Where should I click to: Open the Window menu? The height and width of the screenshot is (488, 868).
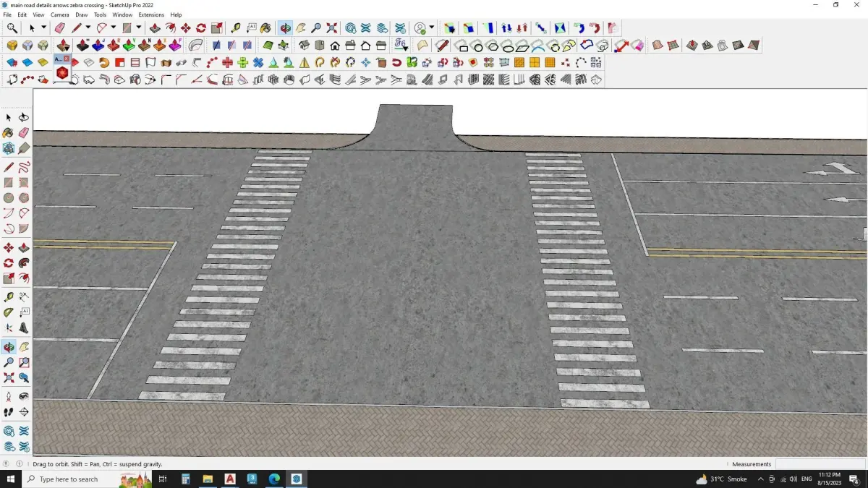click(122, 14)
